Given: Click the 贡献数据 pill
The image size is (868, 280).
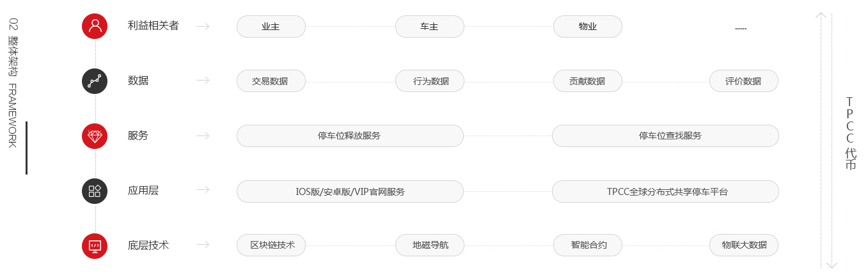Looking at the screenshot, I should (587, 81).
